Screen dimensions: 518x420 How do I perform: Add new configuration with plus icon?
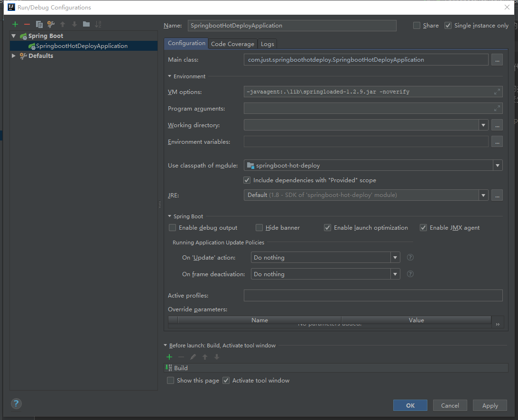(15, 24)
